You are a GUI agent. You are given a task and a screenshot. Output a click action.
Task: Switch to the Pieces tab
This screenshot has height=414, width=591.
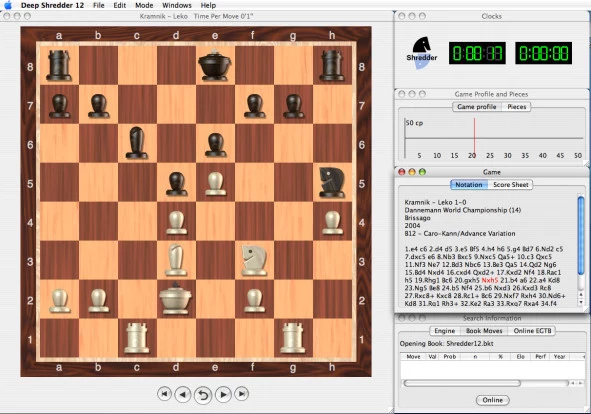pos(516,107)
